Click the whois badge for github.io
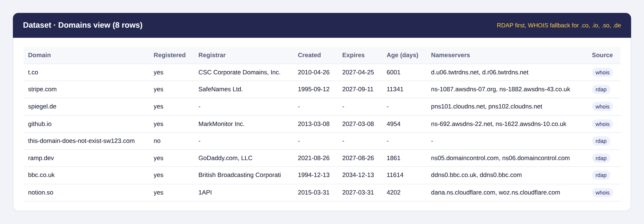The width and height of the screenshot is (644, 224). tap(602, 124)
